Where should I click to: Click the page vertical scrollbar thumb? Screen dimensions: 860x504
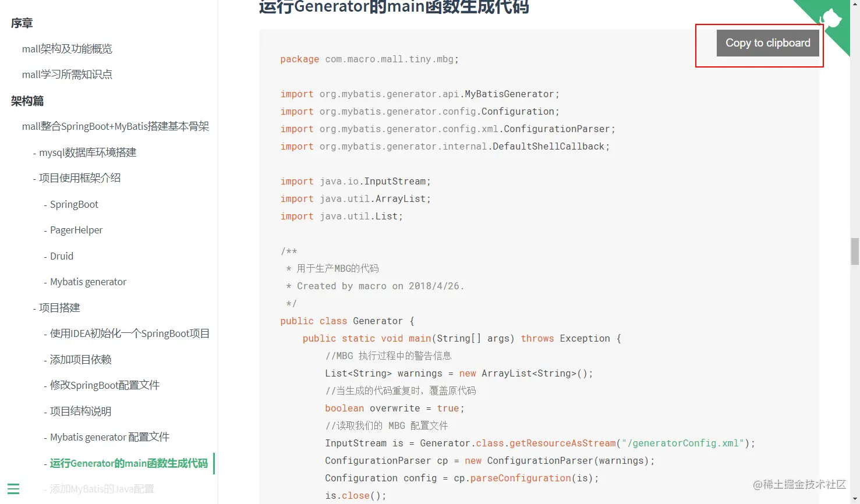855,251
